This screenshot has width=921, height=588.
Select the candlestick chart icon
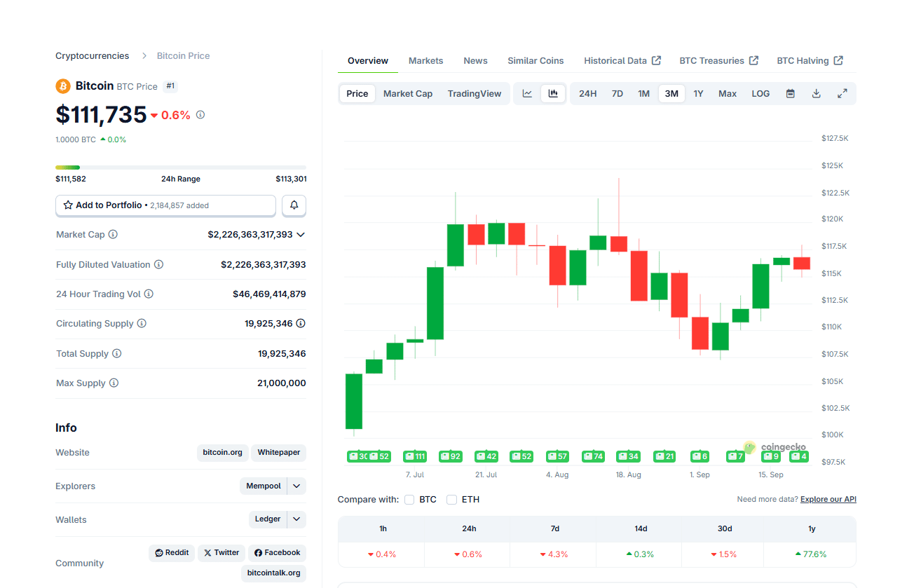coord(553,93)
